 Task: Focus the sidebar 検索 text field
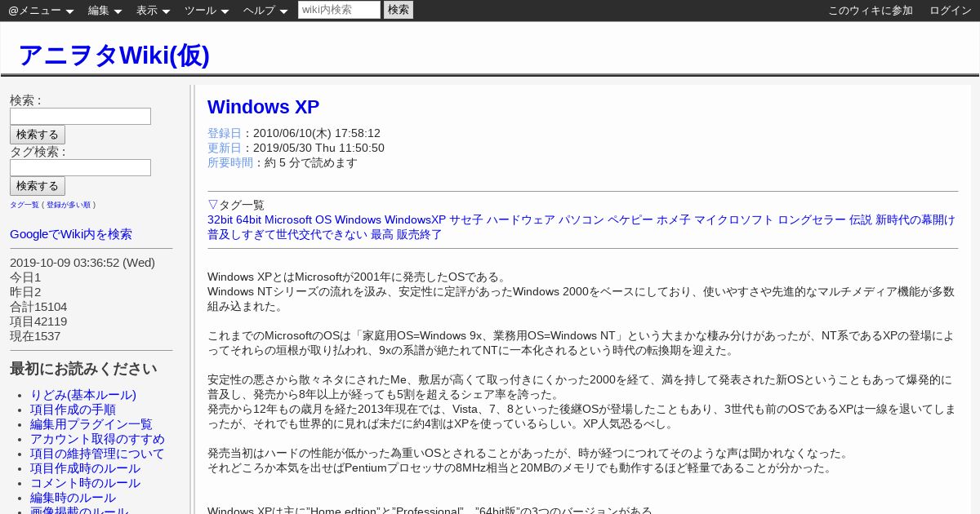pyautogui.click(x=80, y=117)
